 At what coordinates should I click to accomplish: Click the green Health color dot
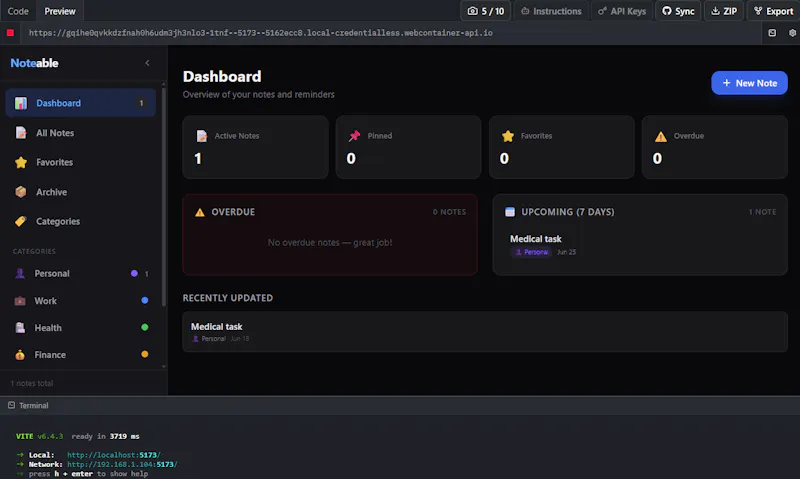145,327
